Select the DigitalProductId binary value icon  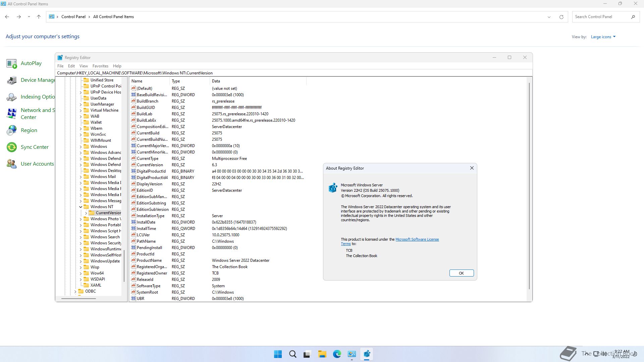(x=133, y=171)
